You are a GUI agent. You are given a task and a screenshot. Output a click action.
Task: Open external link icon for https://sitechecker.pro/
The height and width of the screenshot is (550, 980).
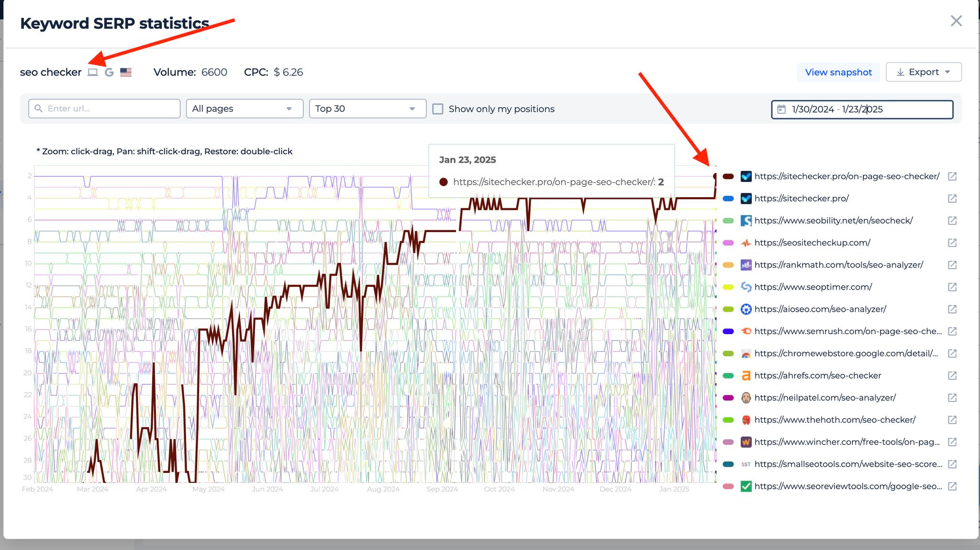(952, 199)
